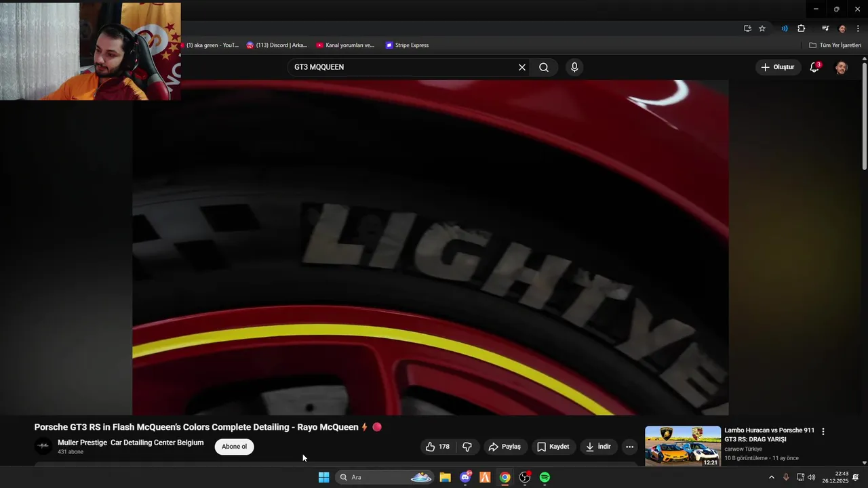Open the notification center bell in tray
This screenshot has width=868, height=488.
click(856, 477)
